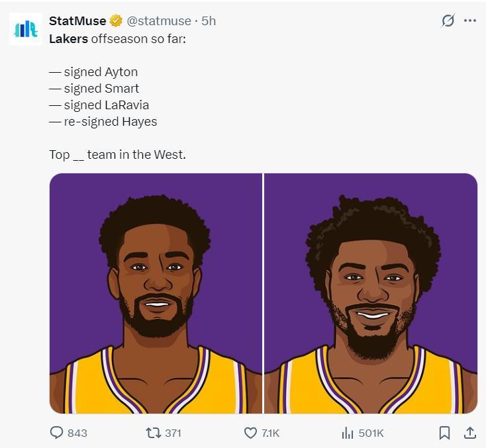Click the reply speech bubble icon
Screen dimensions: 486x448
click(x=58, y=433)
